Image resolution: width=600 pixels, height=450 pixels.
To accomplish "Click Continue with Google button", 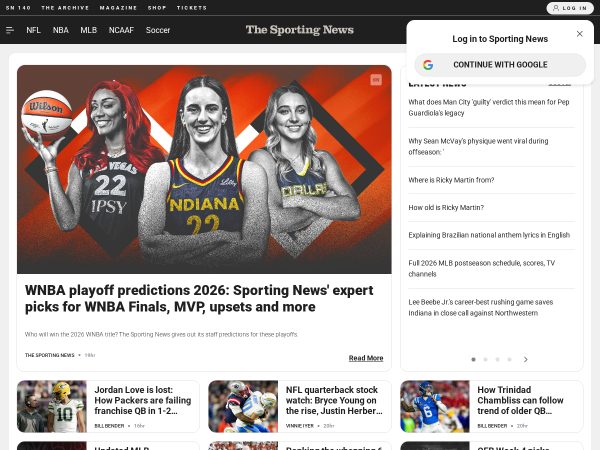I will [x=500, y=65].
